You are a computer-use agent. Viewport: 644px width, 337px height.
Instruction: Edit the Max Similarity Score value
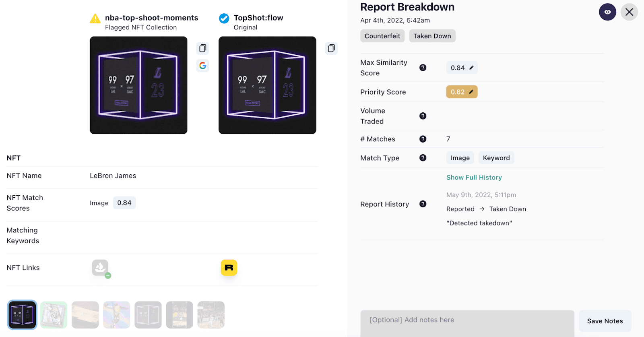coord(471,68)
